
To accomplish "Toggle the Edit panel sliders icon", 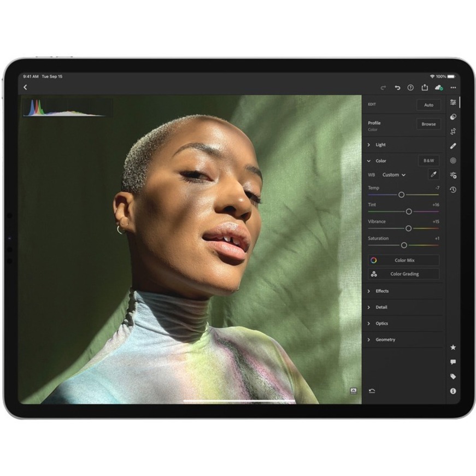I will pos(453,102).
